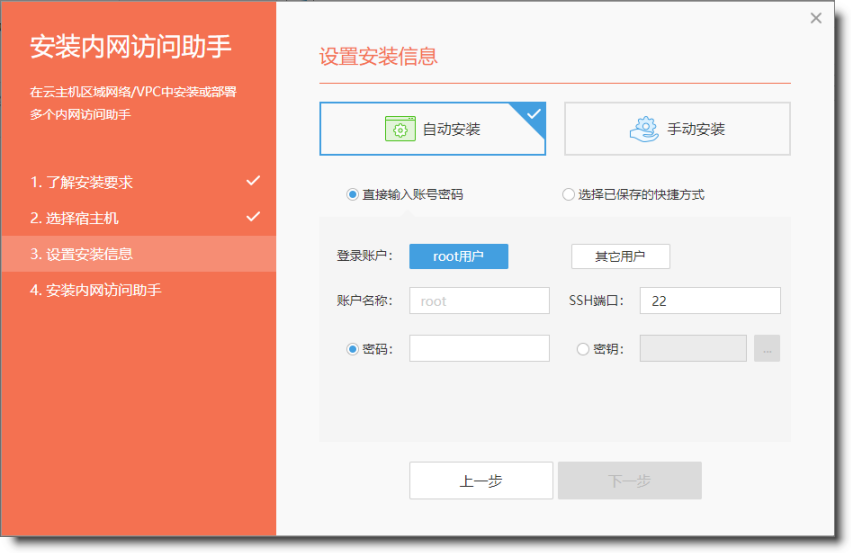Open step 4 安装内网访问助手
Viewport: 851px width, 553px height.
click(x=96, y=290)
